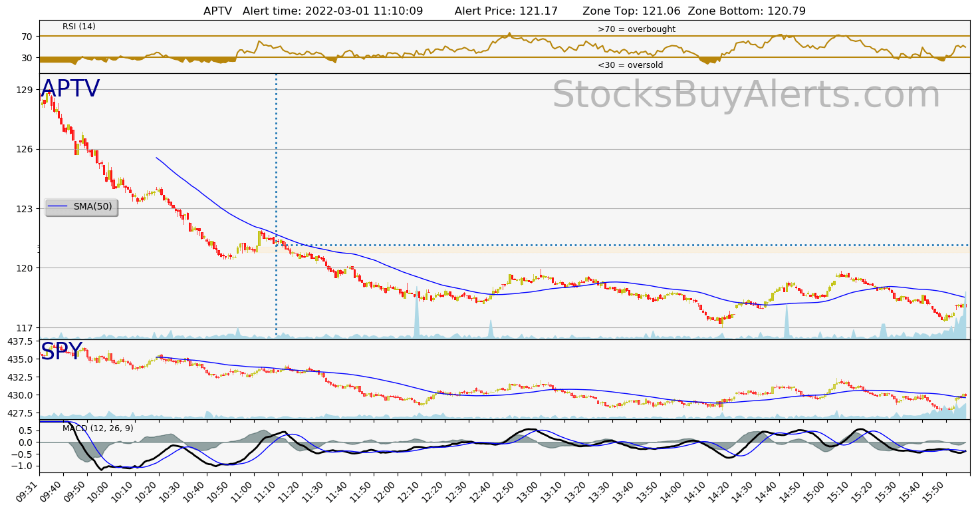Click the 'Zone Bottom: 120.79' title text
The image size is (980, 511).
pos(747,11)
